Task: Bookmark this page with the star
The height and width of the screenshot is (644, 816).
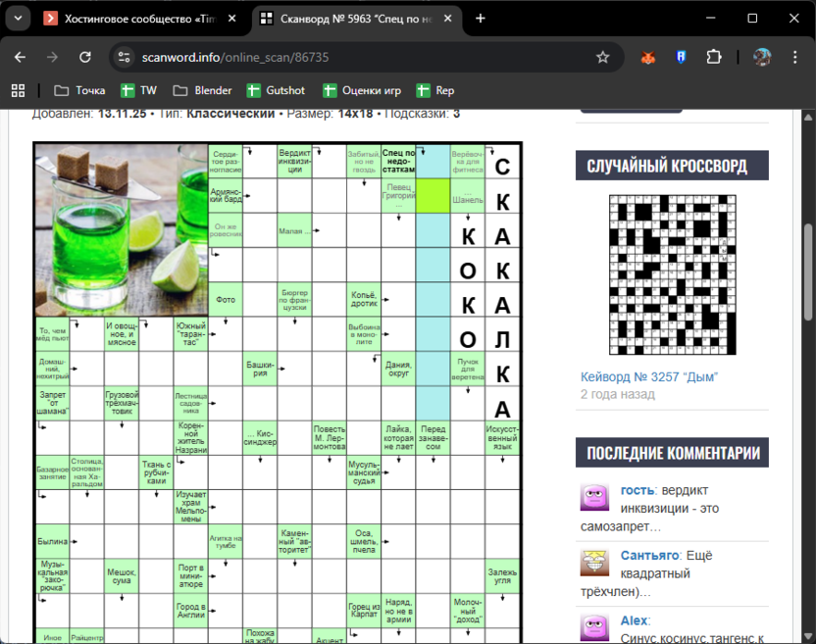Action: tap(602, 57)
